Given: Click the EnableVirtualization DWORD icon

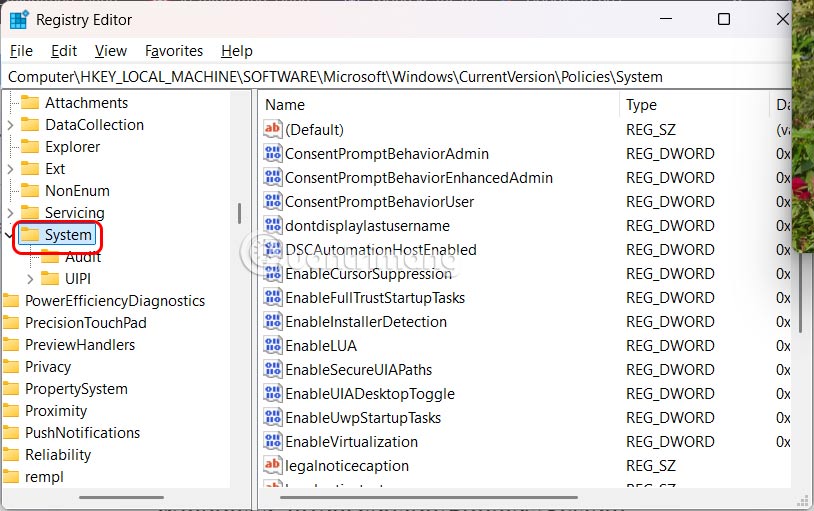Looking at the screenshot, I should pos(273,442).
